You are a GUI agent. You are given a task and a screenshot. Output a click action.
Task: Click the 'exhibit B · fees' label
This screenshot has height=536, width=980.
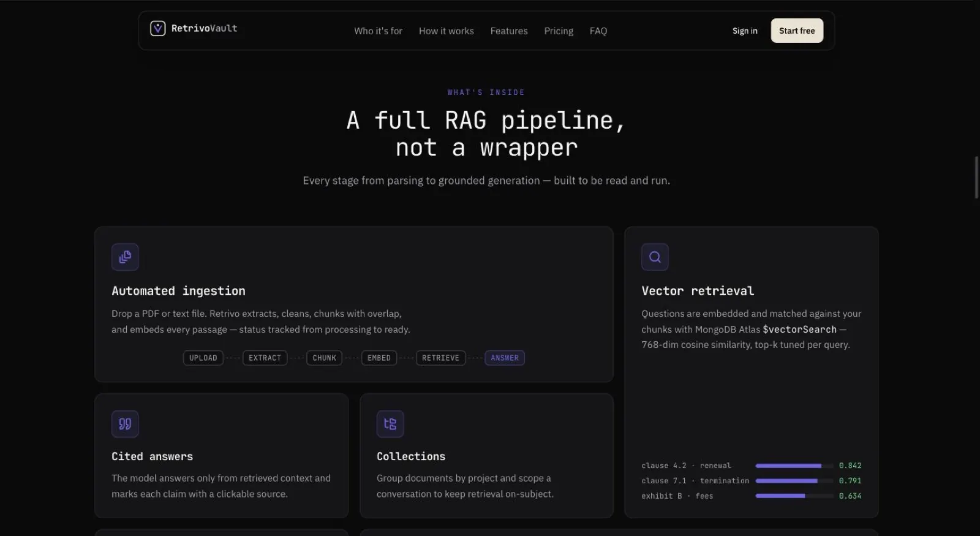tap(677, 496)
